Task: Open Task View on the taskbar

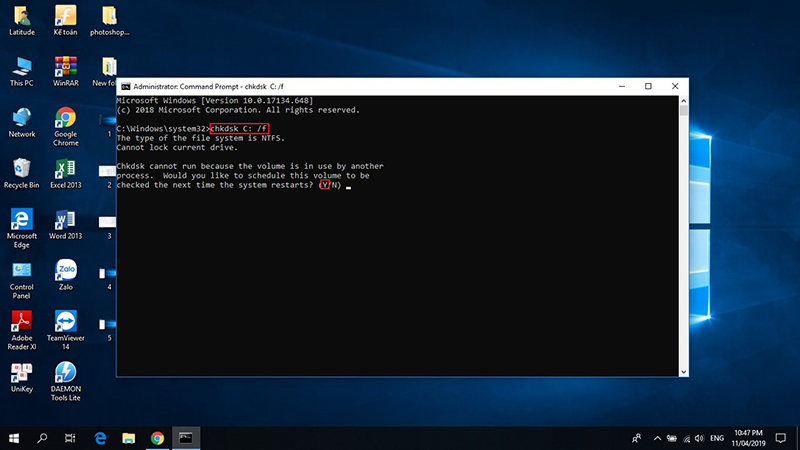Action: coord(70,438)
